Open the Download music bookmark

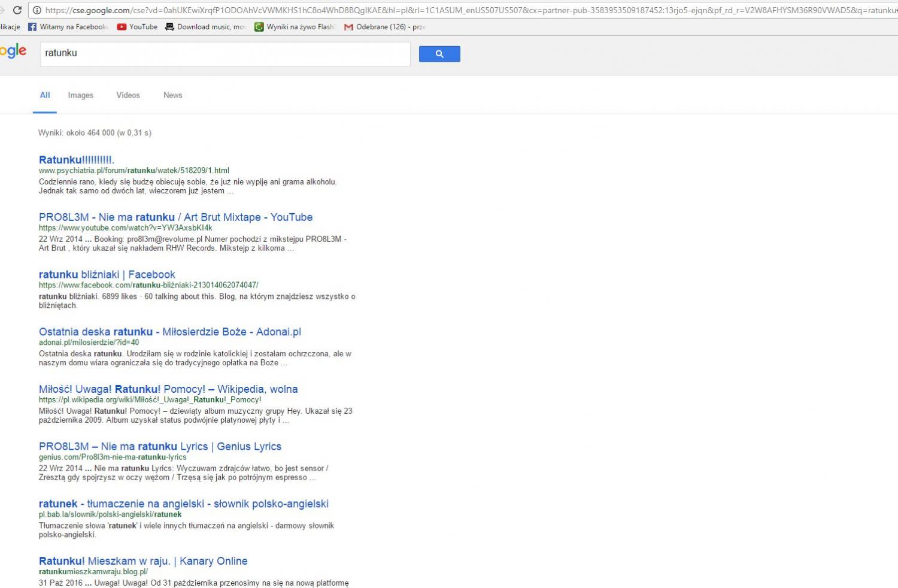(x=206, y=27)
